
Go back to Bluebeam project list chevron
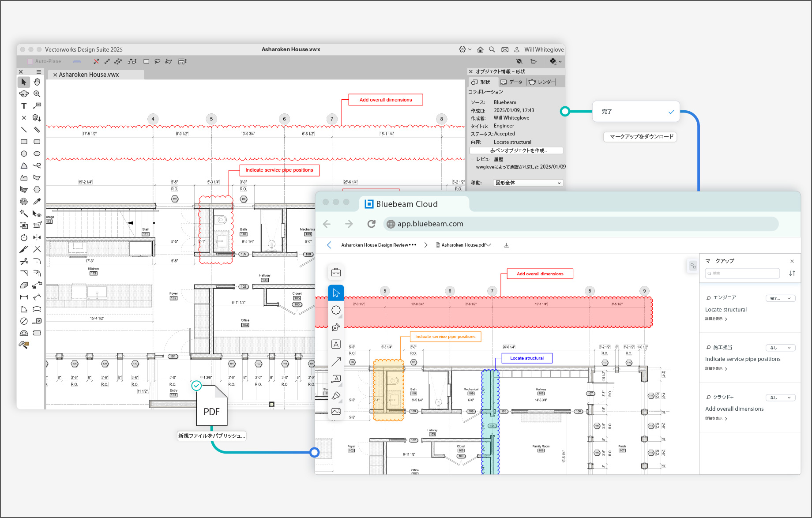(x=329, y=245)
